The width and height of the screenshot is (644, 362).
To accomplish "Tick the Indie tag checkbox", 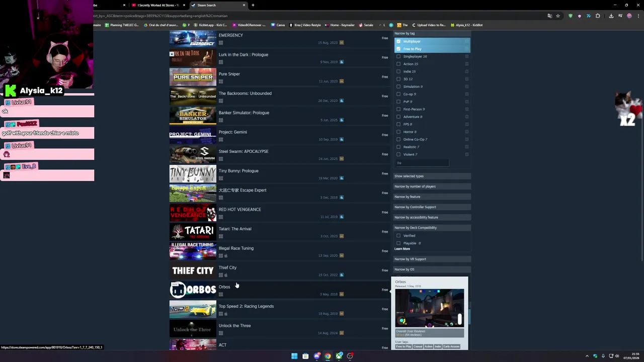I will click(x=398, y=71).
